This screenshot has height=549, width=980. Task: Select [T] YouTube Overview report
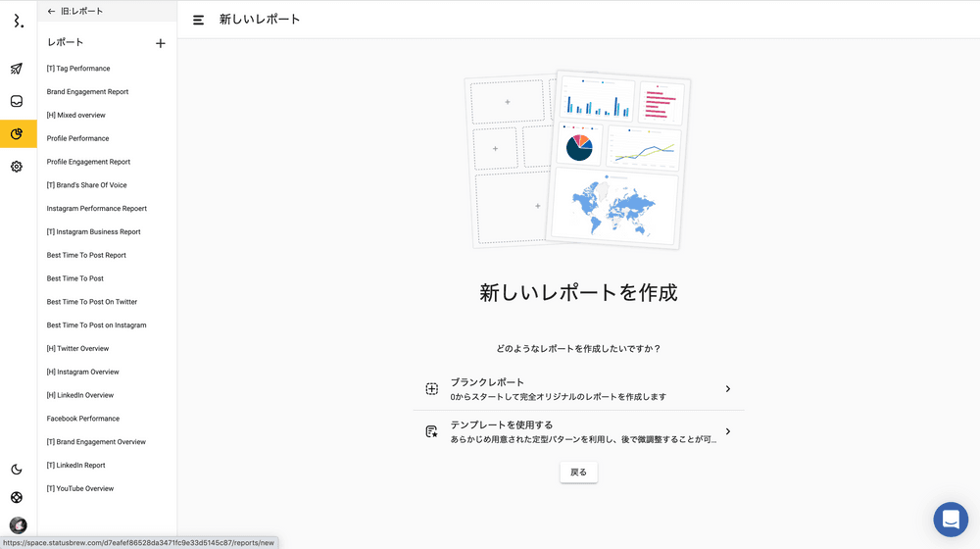tap(80, 488)
